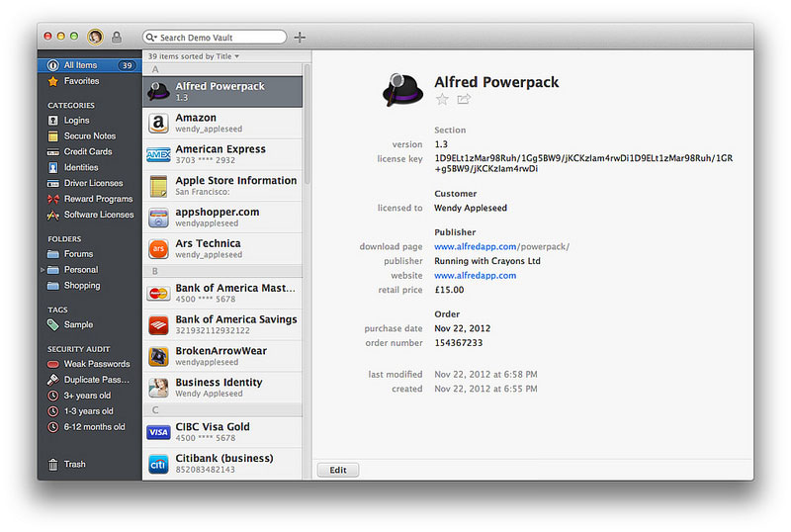Select the Amazon login entry
The height and width of the screenshot is (532, 791).
coord(222,124)
